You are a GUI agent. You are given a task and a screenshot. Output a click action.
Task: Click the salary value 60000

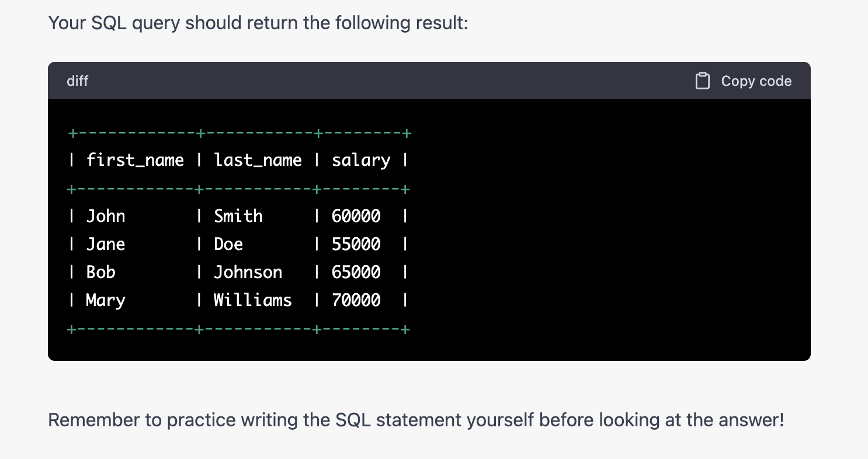point(356,216)
